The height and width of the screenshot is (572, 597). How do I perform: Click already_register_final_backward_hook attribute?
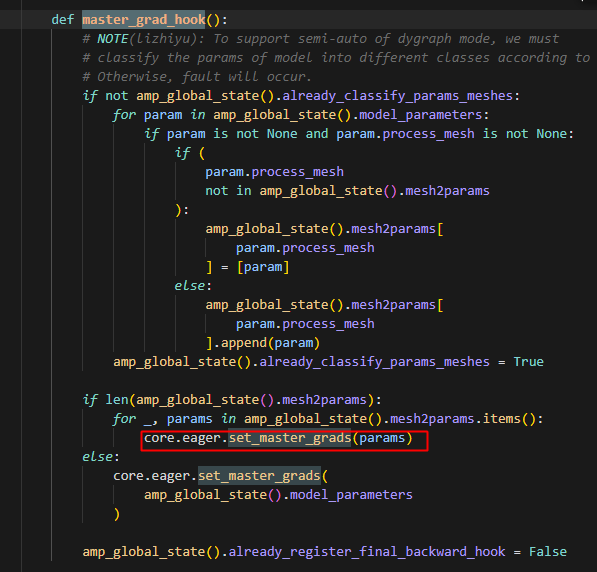pyautogui.click(x=367, y=551)
